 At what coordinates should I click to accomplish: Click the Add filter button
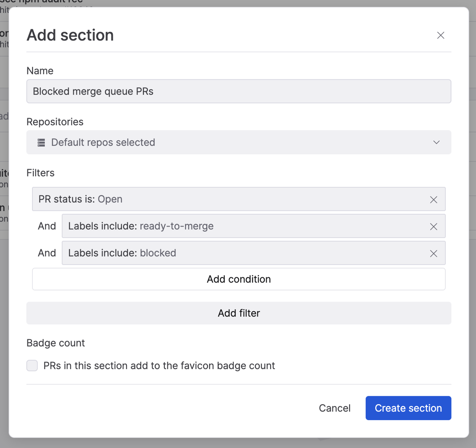[239, 313]
